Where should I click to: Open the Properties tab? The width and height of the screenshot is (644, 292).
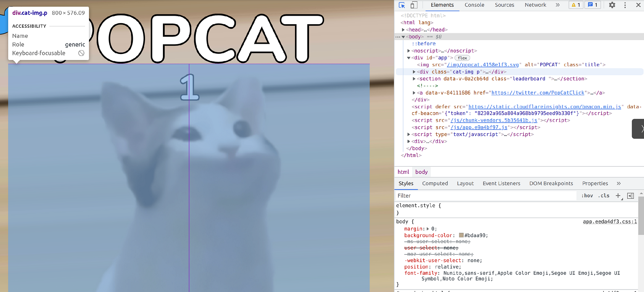[595, 183]
